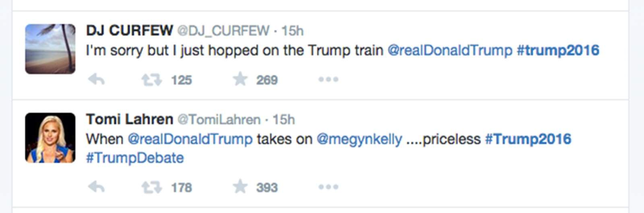The height and width of the screenshot is (213, 644).
Task: Click the @megynkelly mention
Action: pyautogui.click(x=359, y=139)
